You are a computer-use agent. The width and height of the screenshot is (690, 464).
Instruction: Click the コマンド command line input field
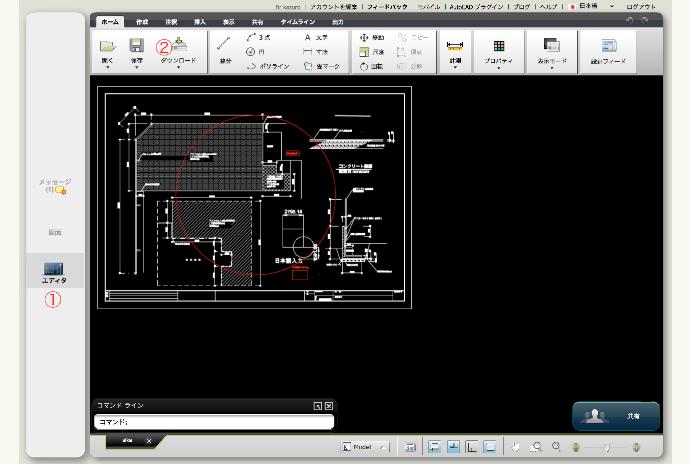coord(214,422)
